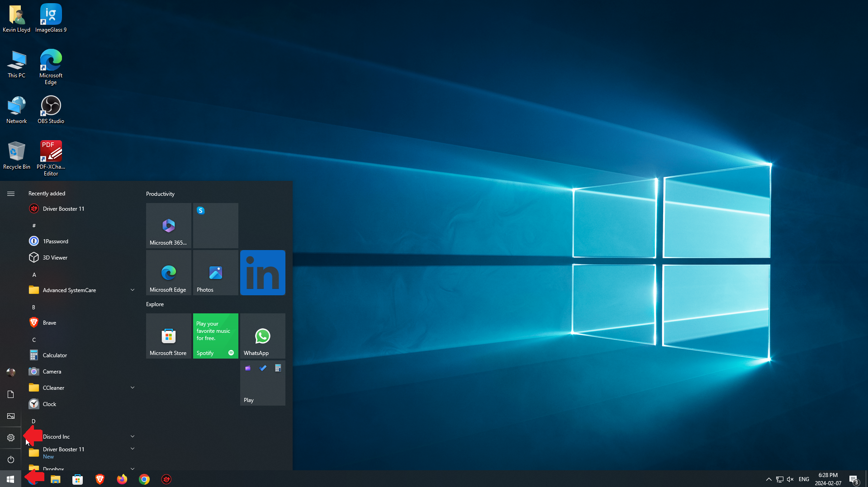This screenshot has height=487, width=868.
Task: Launch Firefox from taskbar
Action: click(122, 479)
